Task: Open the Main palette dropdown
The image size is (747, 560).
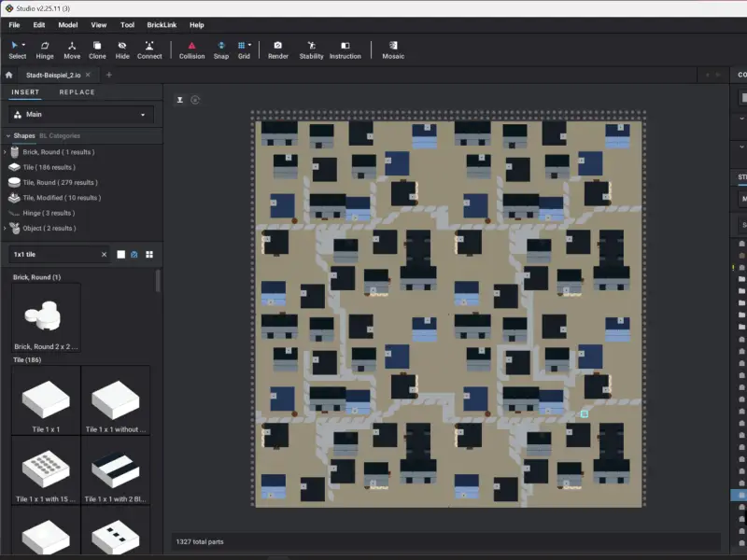Action: click(81, 115)
